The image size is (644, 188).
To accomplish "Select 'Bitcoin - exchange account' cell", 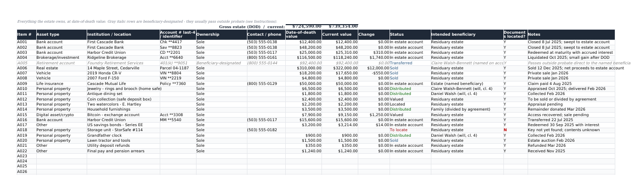I will [123, 115].
